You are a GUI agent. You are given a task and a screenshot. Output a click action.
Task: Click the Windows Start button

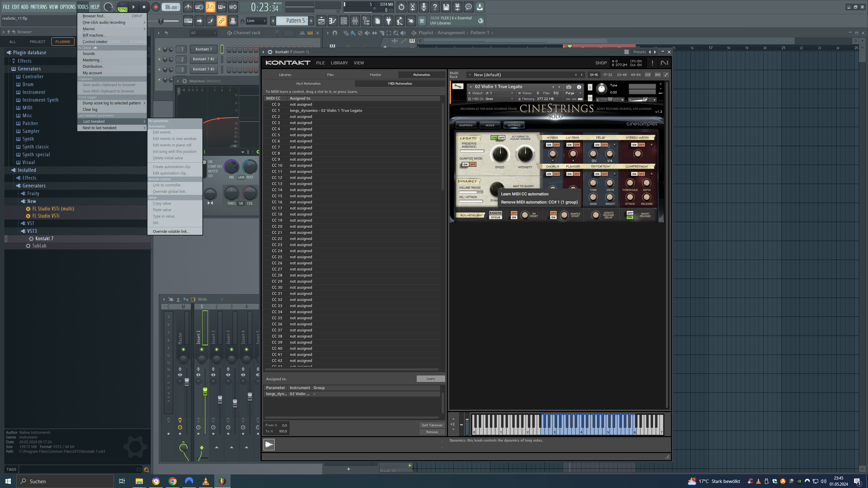8,481
